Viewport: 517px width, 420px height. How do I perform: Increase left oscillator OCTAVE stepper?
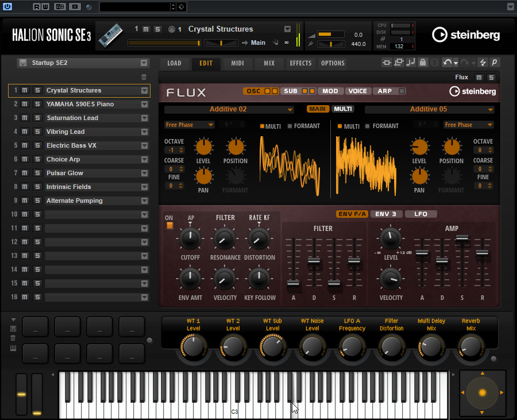(182, 148)
